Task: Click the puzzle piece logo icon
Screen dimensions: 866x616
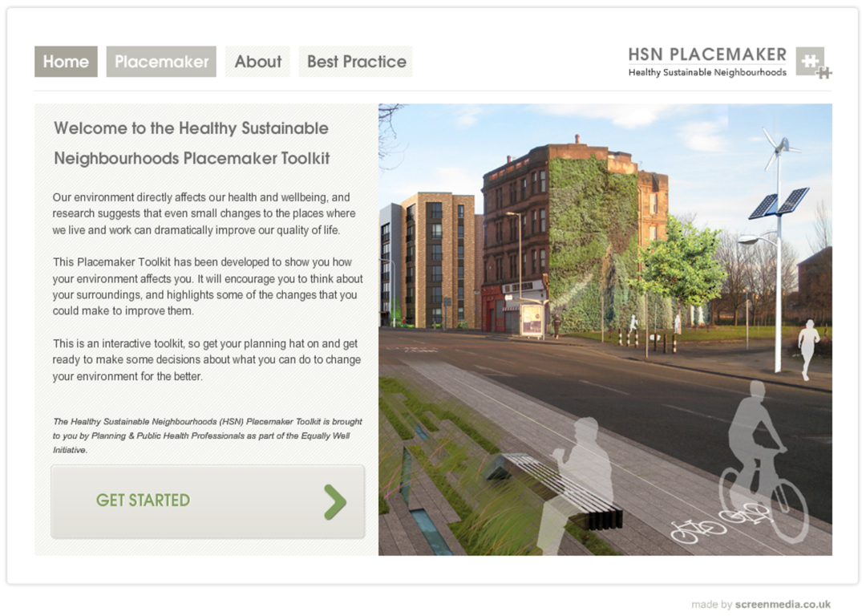Action: [x=812, y=63]
